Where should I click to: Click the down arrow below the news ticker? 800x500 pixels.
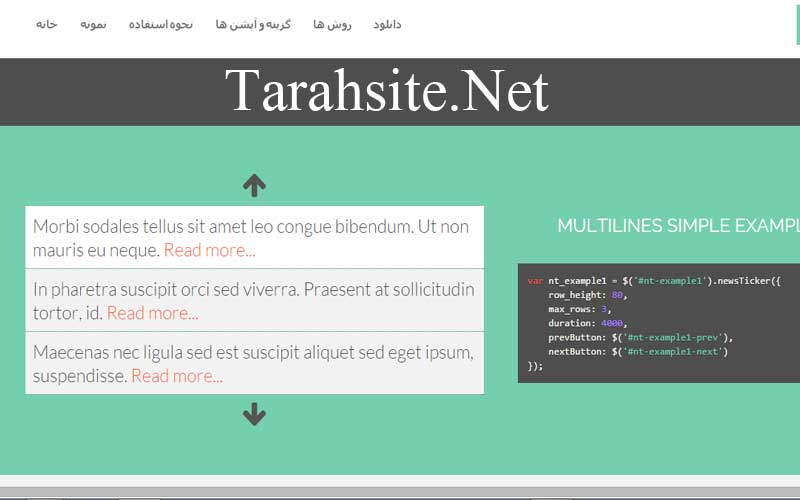click(254, 414)
